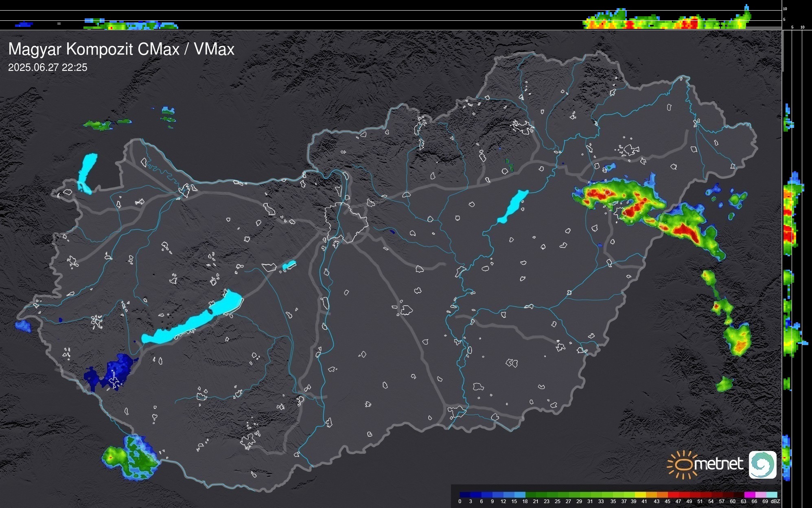Select the light cyan 69 dBZ swatch
The image size is (812, 508).
(772, 495)
